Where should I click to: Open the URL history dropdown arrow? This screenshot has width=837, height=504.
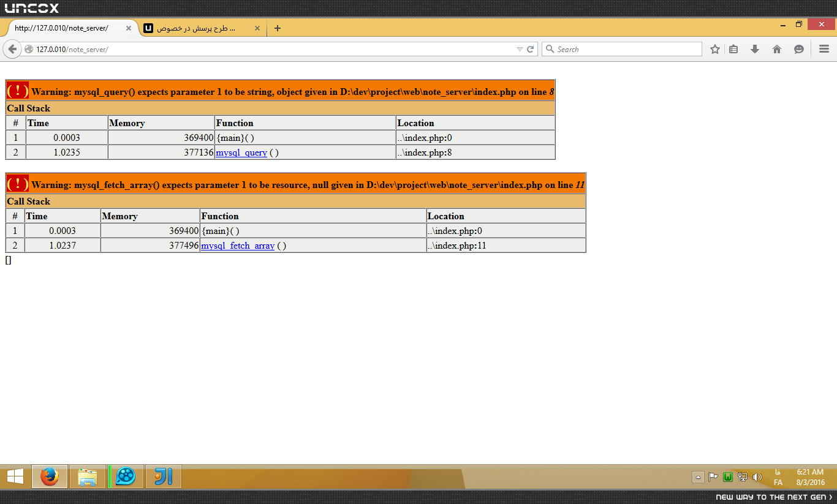pos(520,49)
